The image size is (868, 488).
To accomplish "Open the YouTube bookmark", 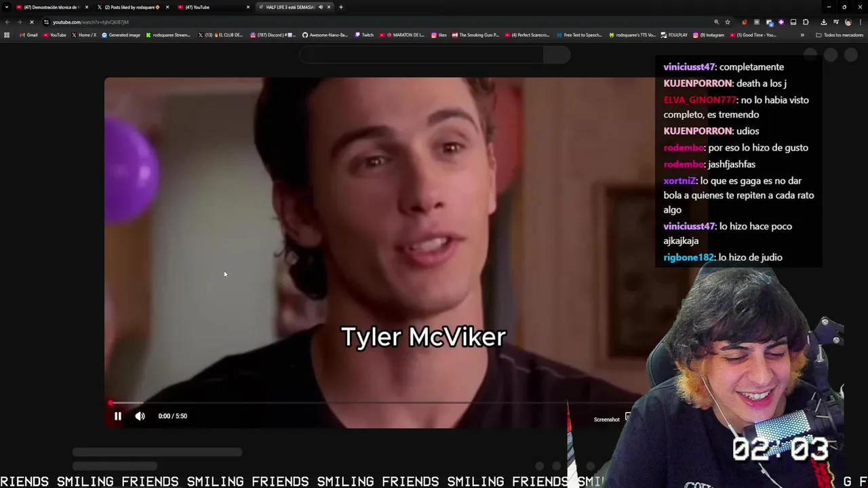I will (55, 35).
